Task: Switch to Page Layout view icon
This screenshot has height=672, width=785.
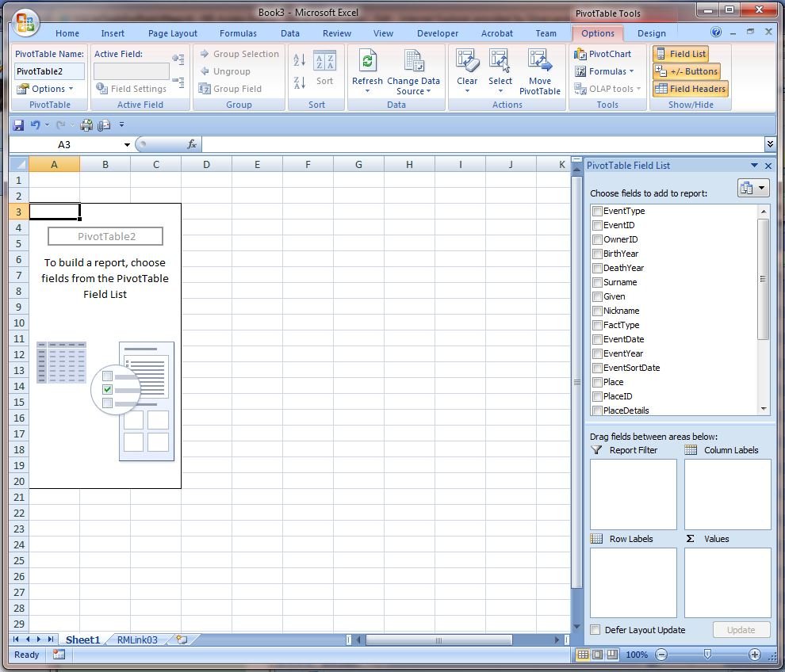Action: coord(597,655)
